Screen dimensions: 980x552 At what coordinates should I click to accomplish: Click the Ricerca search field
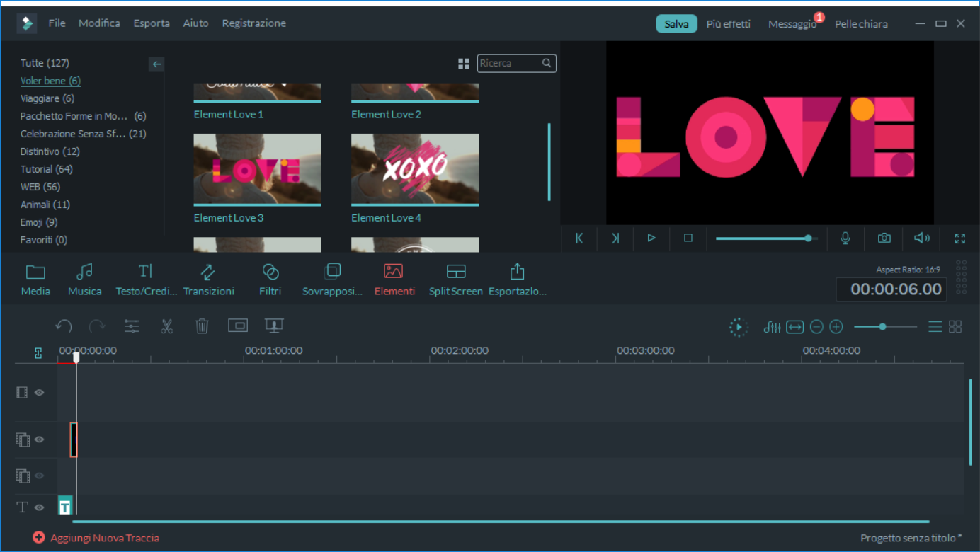click(516, 64)
